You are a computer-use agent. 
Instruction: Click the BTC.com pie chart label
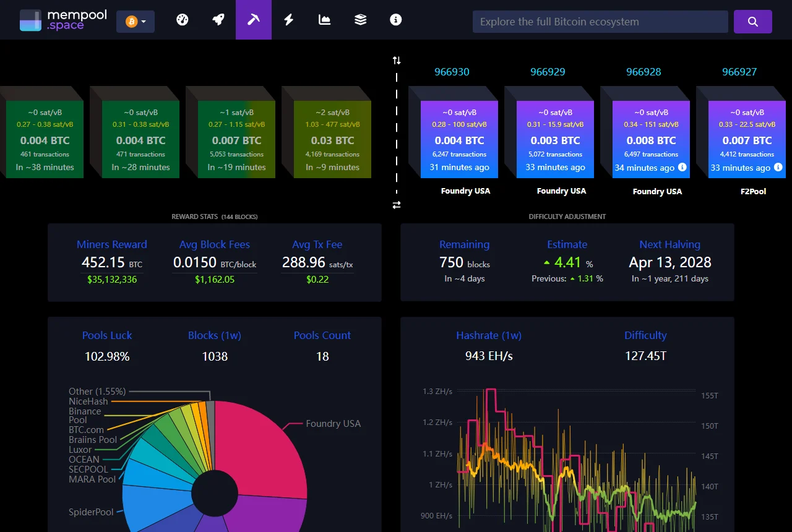(x=86, y=430)
